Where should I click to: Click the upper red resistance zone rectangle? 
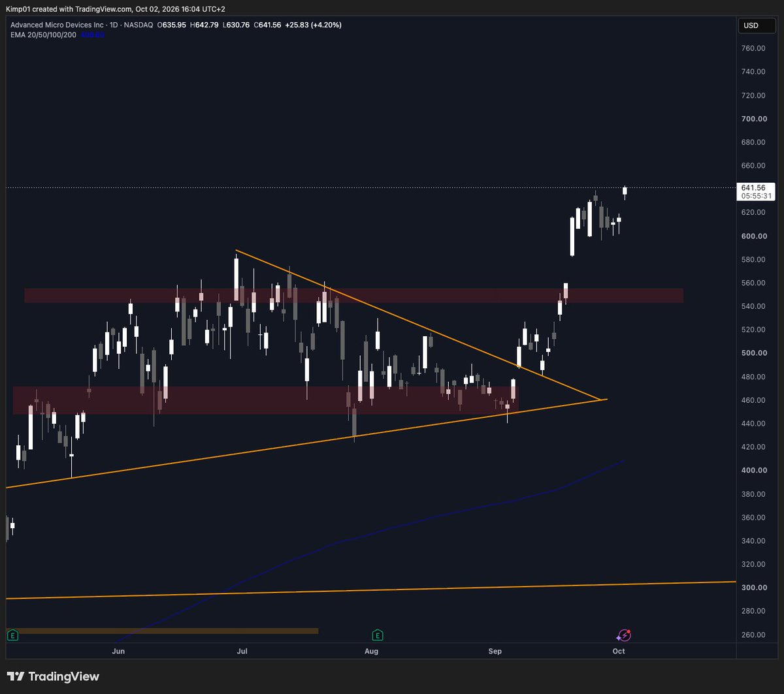[354, 295]
